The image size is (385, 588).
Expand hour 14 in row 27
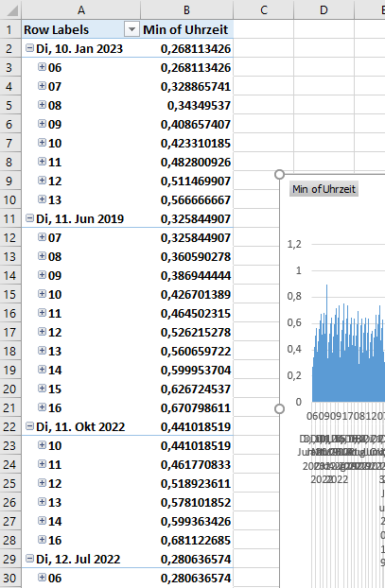click(42, 521)
